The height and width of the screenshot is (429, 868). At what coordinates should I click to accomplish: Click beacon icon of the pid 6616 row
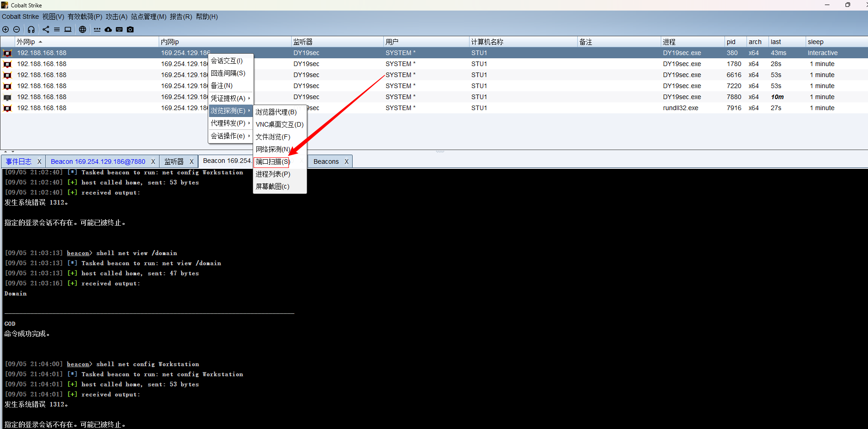[x=7, y=75]
